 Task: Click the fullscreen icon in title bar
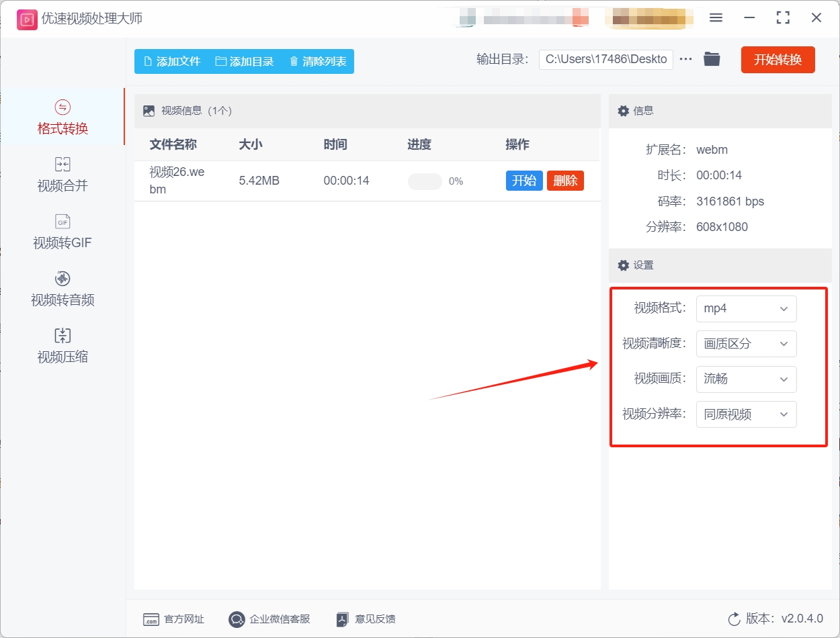pyautogui.click(x=783, y=18)
